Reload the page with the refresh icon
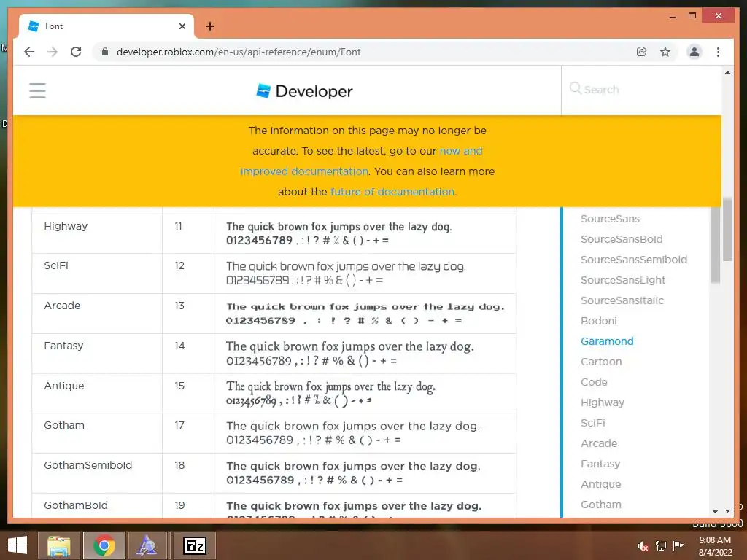 point(76,52)
